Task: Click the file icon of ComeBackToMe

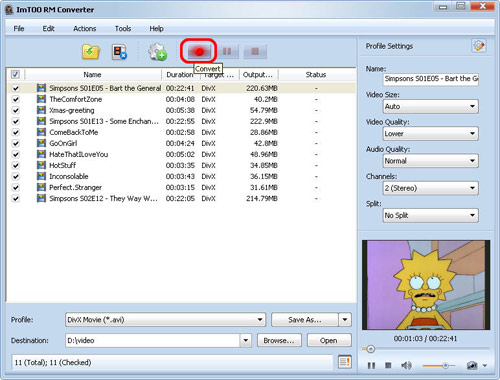Action: pyautogui.click(x=41, y=132)
